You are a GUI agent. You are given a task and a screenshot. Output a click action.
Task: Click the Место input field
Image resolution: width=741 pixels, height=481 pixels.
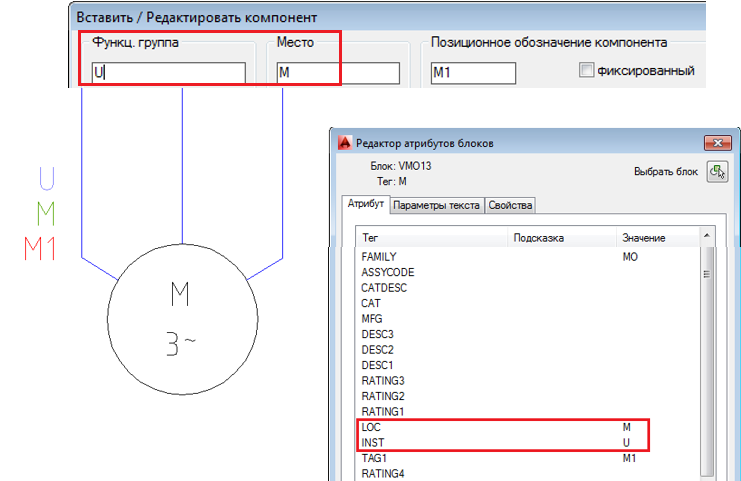338,73
